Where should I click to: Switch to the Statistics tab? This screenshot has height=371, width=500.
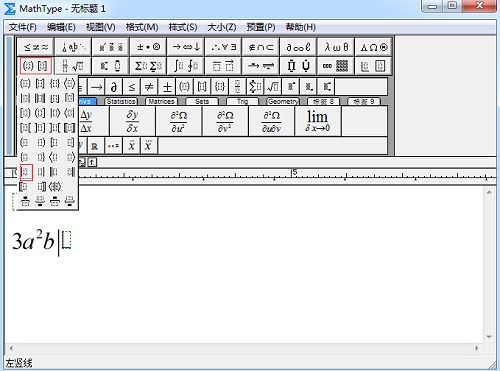click(121, 101)
